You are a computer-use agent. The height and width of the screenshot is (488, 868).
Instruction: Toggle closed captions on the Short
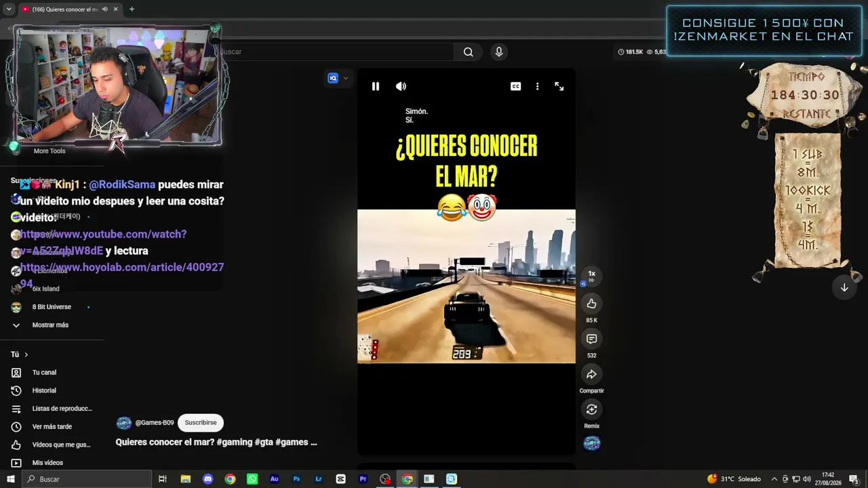point(515,86)
